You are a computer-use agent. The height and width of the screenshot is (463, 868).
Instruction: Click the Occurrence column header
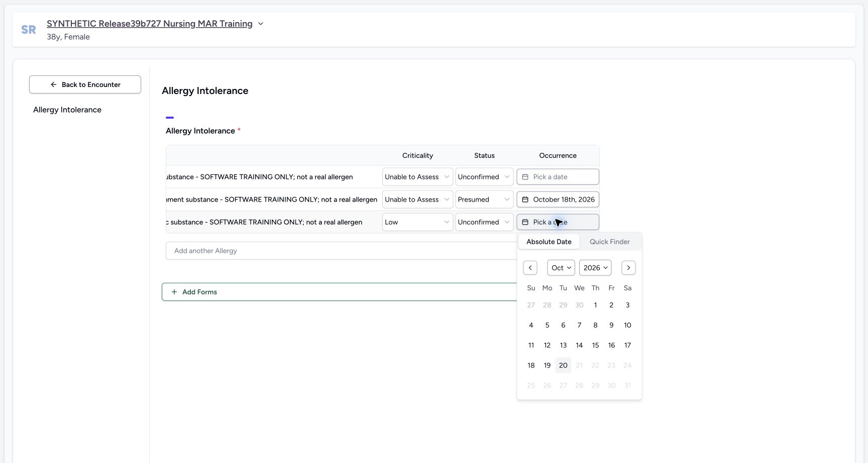(x=558, y=156)
